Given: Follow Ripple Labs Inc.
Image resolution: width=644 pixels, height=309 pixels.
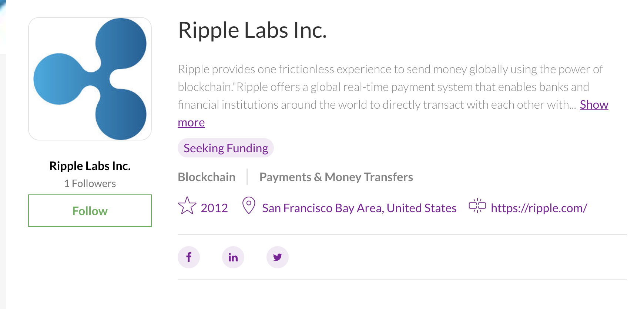Looking at the screenshot, I should click(x=90, y=211).
